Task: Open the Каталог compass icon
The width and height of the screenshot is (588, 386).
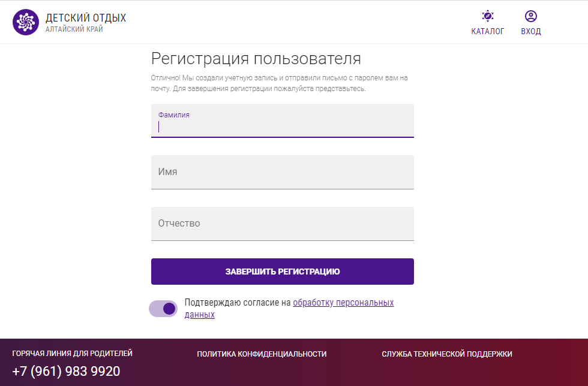Action: pos(487,16)
